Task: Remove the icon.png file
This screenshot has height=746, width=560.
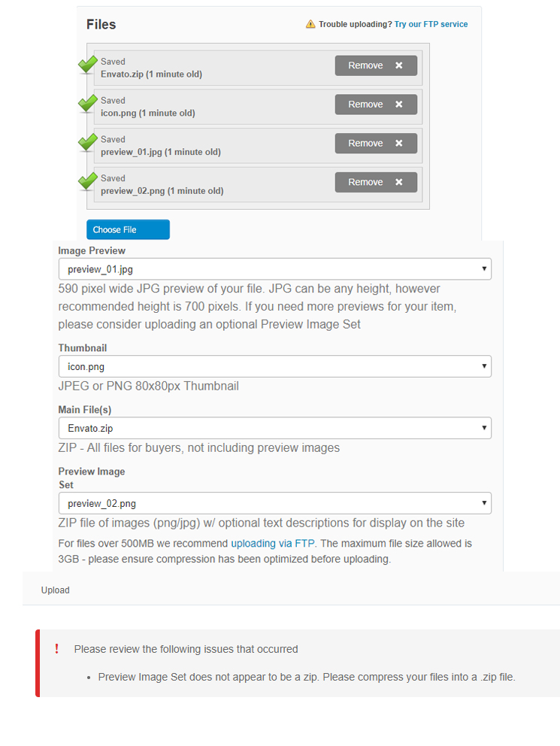Action: point(376,105)
